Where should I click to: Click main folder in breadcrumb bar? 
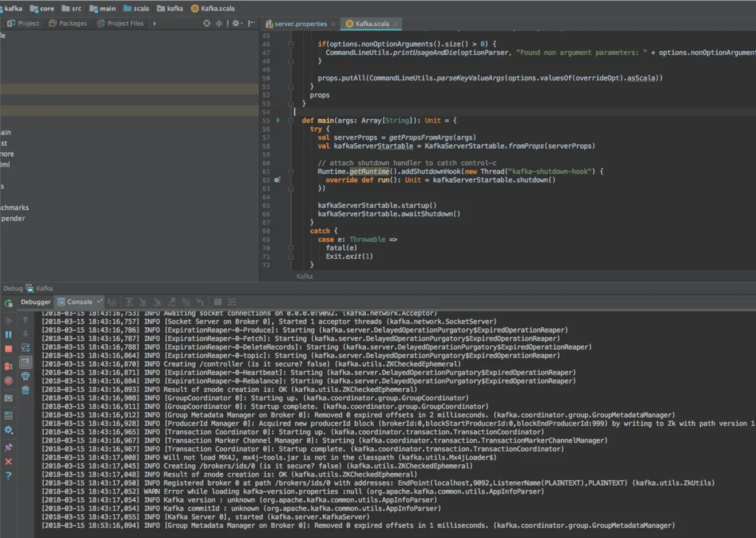[x=102, y=9]
